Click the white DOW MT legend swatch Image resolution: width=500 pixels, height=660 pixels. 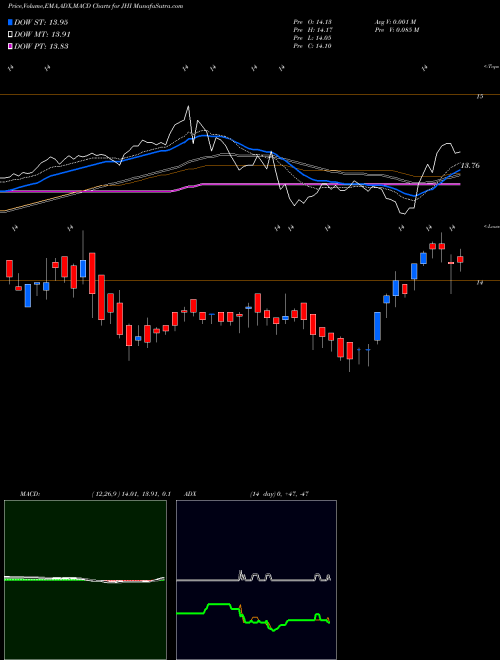click(10, 35)
